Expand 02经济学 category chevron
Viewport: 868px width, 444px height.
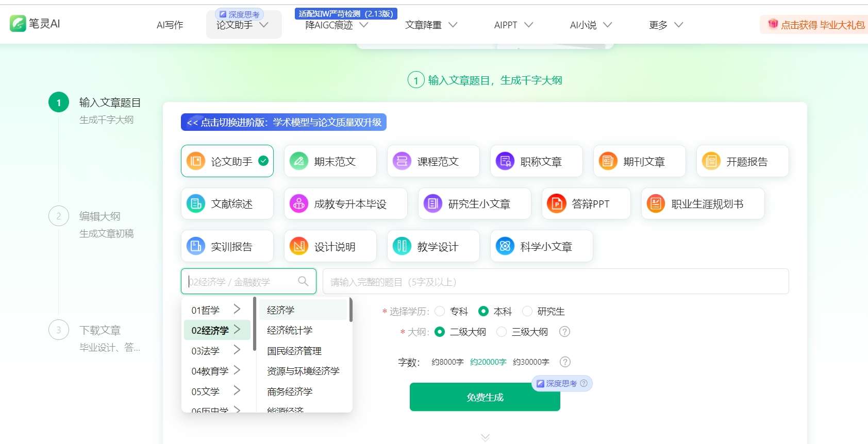[237, 329]
